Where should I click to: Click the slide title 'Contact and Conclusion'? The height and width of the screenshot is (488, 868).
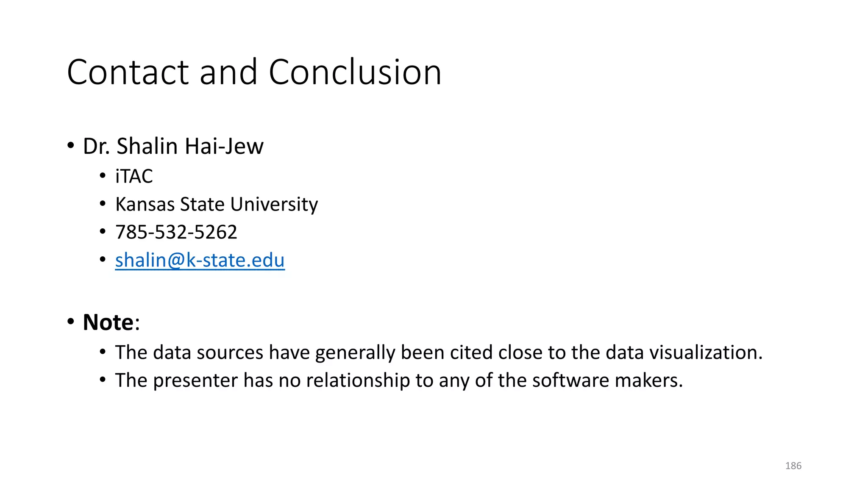pyautogui.click(x=254, y=72)
